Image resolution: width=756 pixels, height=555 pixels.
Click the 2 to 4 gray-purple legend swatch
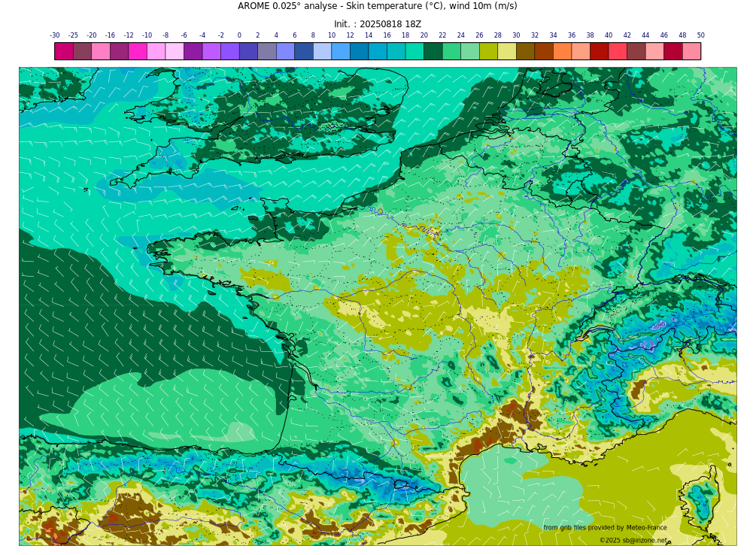pyautogui.click(x=267, y=51)
